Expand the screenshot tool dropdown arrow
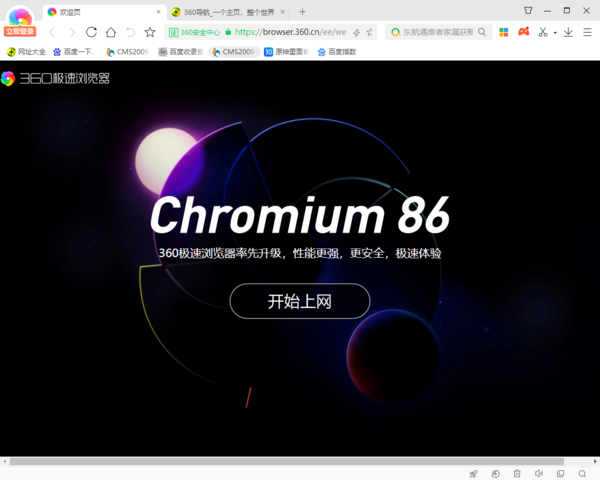This screenshot has width=600, height=480. [554, 32]
